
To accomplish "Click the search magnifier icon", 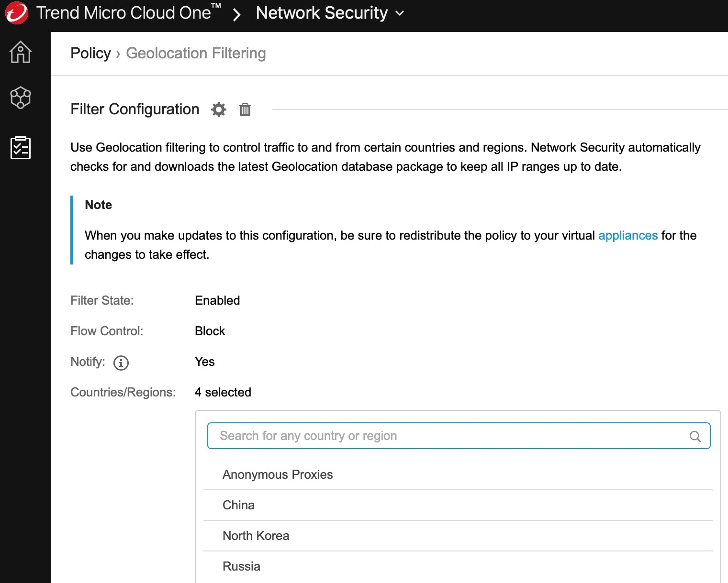I will click(x=695, y=436).
